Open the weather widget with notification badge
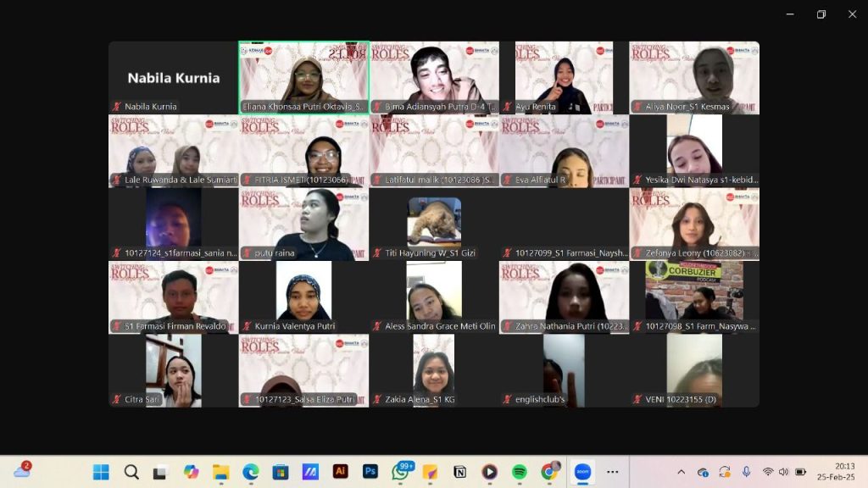868x488 pixels. click(22, 471)
